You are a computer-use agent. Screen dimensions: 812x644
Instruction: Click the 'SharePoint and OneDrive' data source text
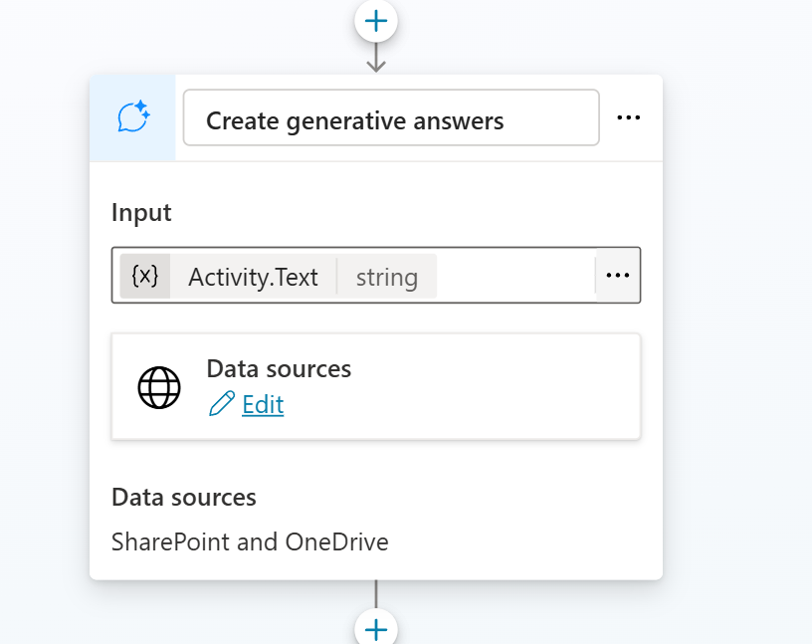(x=250, y=542)
